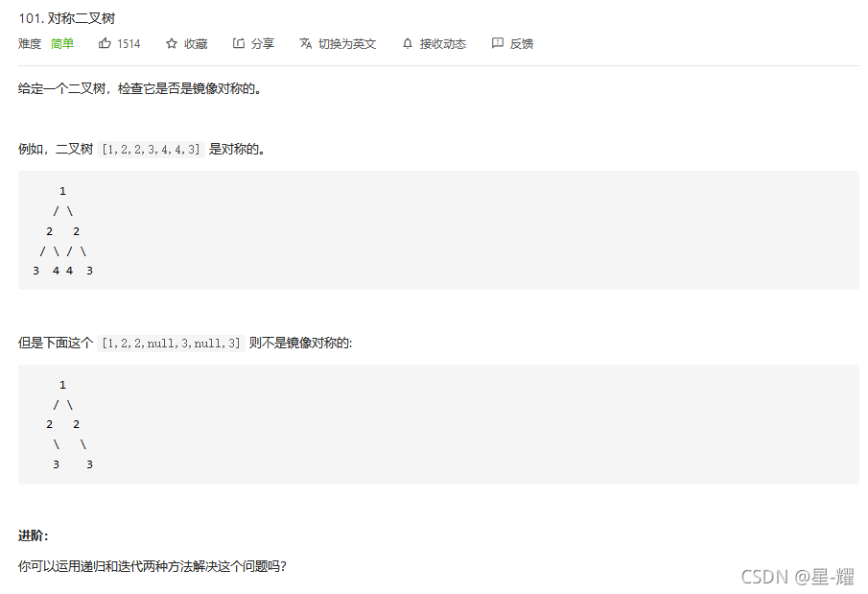
Task: Click the share icon beside 分享
Action: pyautogui.click(x=237, y=42)
